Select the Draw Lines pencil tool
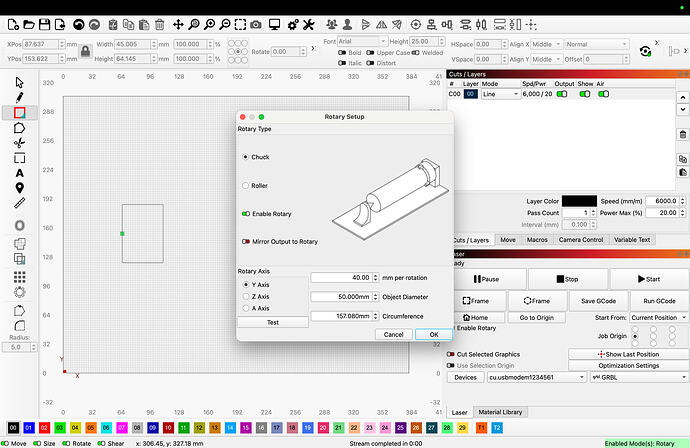 pos(19,97)
